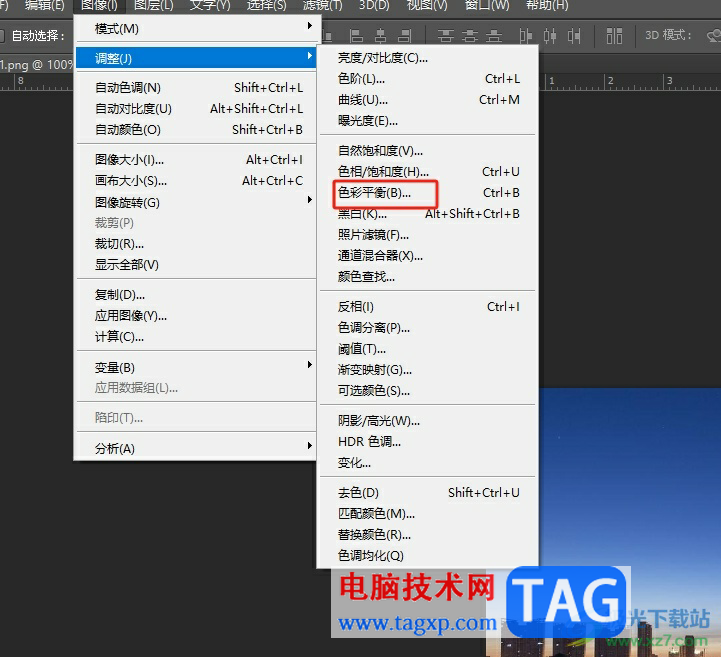The height and width of the screenshot is (657, 721).
Task: Apply 去色(D) adjustment
Action: click(x=428, y=493)
